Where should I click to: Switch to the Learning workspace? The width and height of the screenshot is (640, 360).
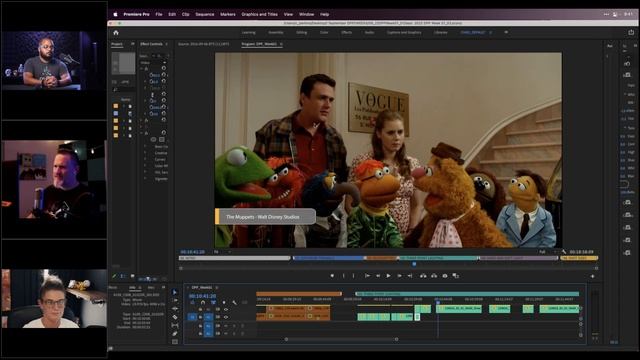(x=249, y=33)
